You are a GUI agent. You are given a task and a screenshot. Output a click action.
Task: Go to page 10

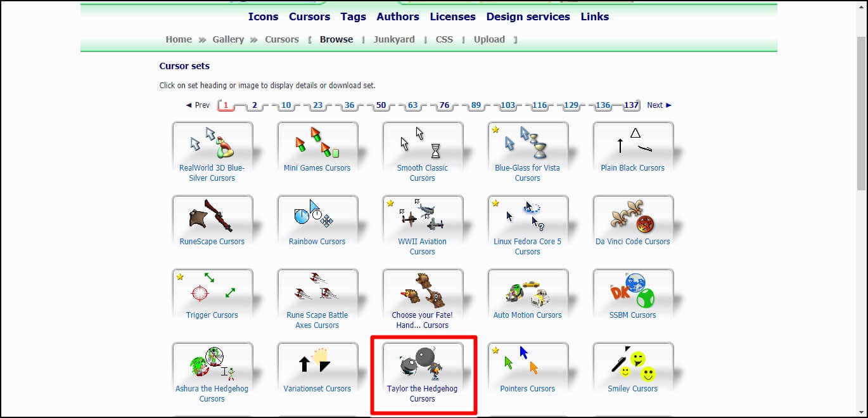point(286,105)
